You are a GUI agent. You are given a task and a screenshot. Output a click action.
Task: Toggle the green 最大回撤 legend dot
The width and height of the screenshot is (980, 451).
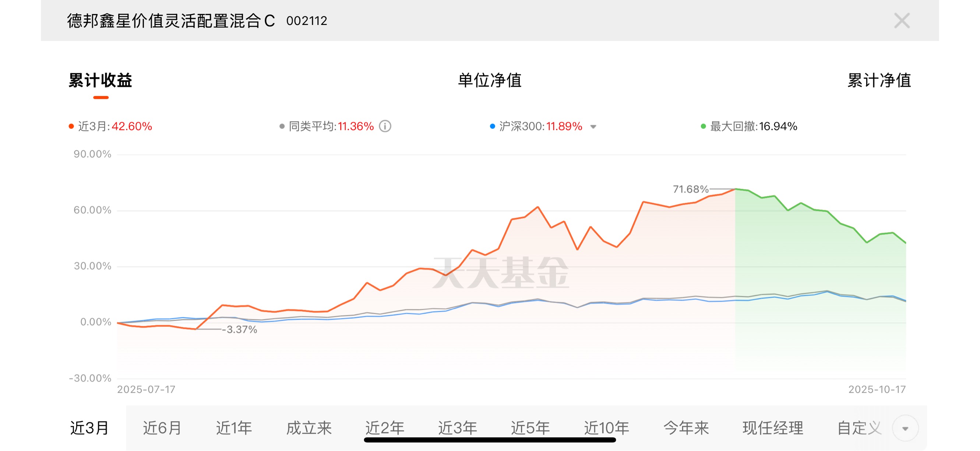pos(704,126)
